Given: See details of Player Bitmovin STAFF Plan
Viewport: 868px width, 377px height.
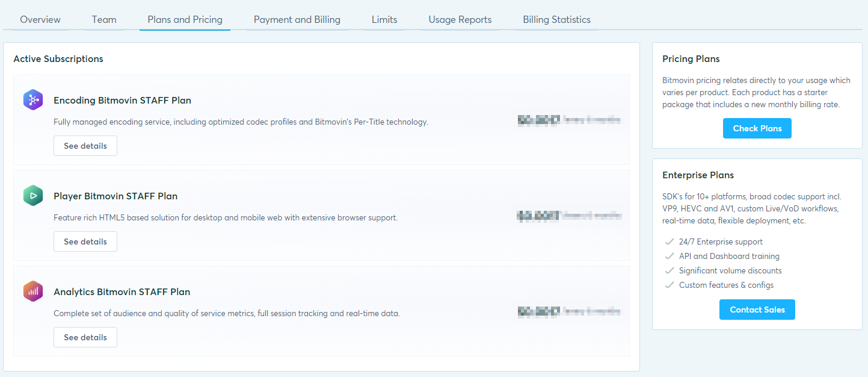Looking at the screenshot, I should tap(85, 241).
